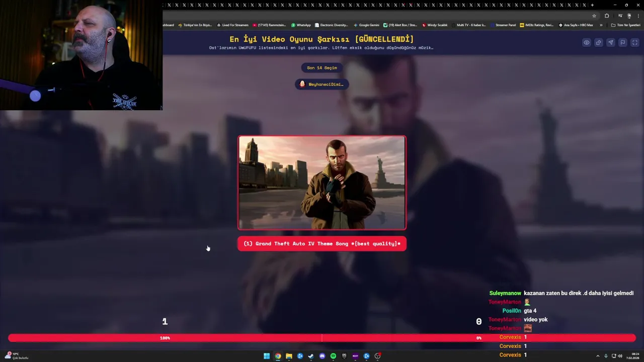The height and width of the screenshot is (362, 644).
Task: Click the paper plane send icon
Action: [611, 43]
